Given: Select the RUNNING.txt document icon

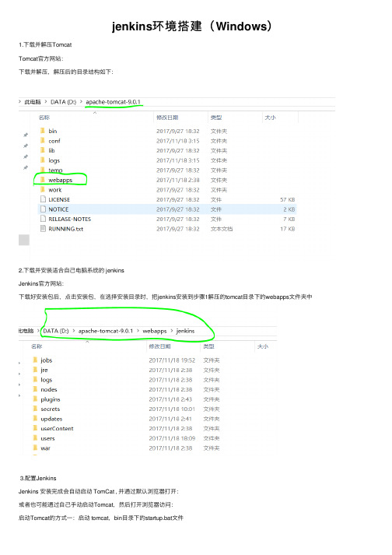Looking at the screenshot, I should point(43,229).
